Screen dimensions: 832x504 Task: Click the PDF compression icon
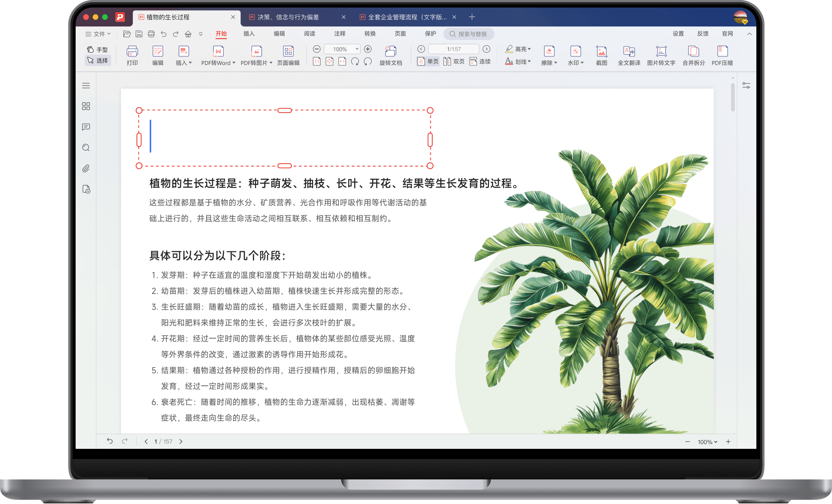pyautogui.click(x=722, y=55)
